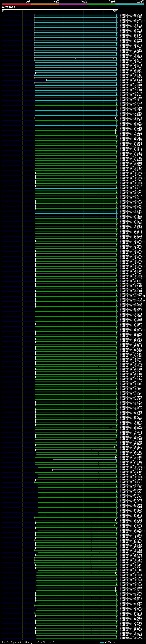Viewport: 146px width, 644px height.
Task: Click label UniRef100_Q59Y21
Action: coord(131,620)
